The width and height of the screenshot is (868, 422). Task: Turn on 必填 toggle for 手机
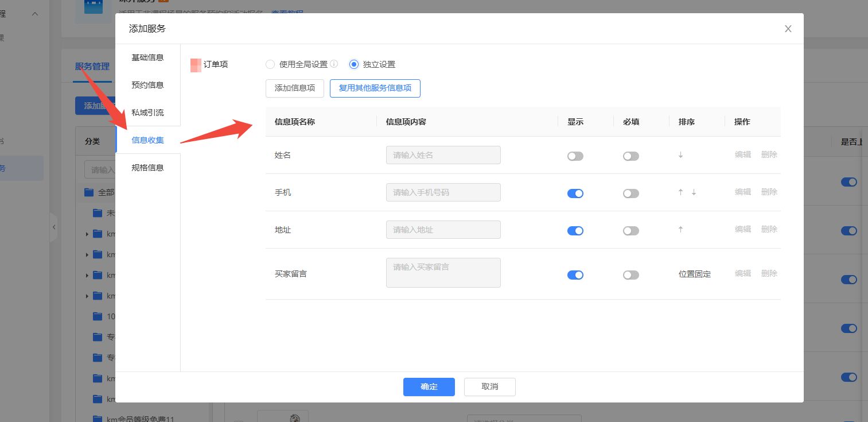[630, 193]
